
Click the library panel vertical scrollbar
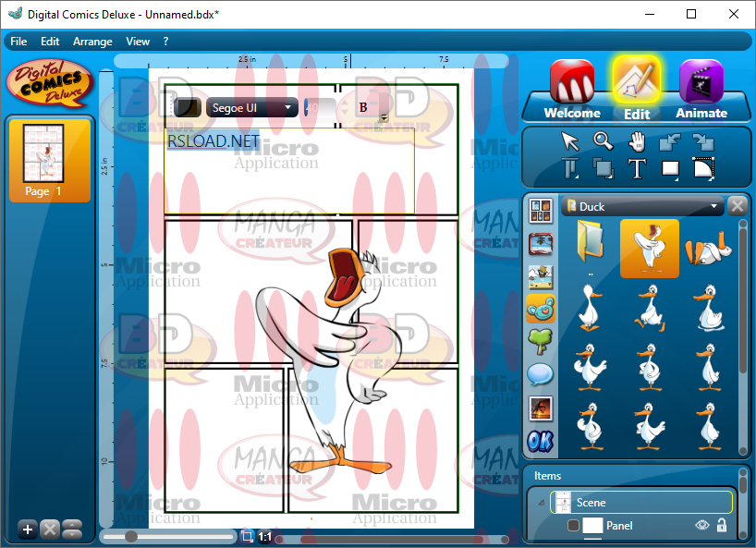tap(742, 337)
